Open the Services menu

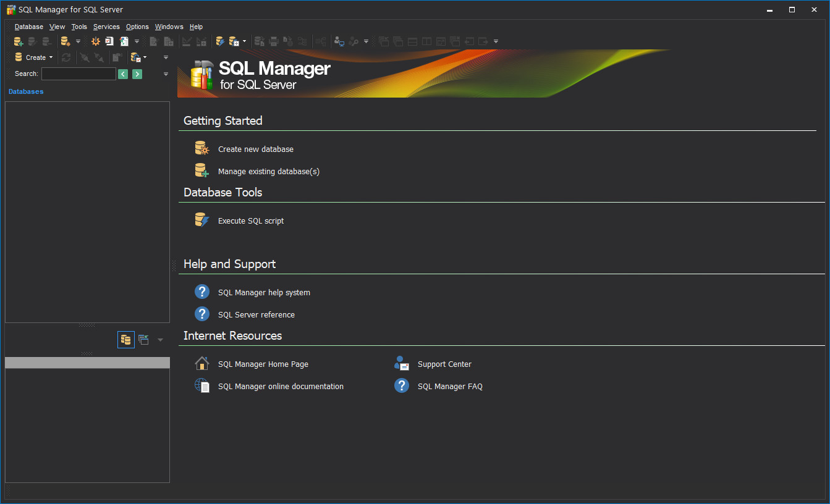106,27
